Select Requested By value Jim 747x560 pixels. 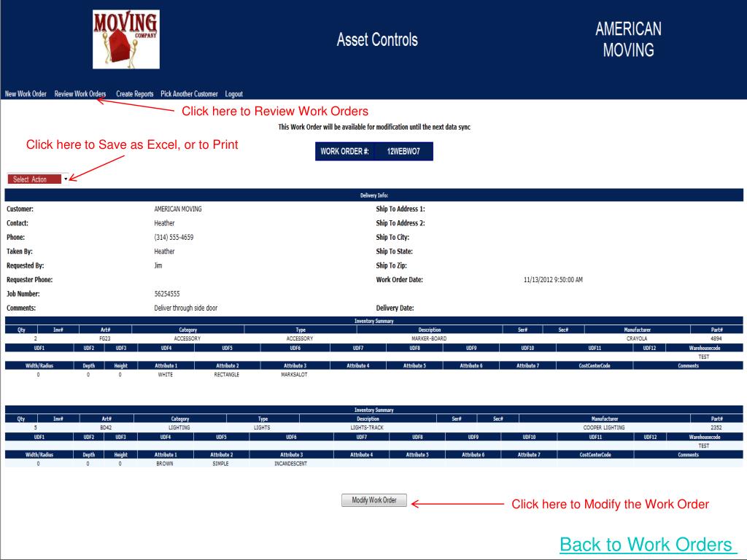pos(158,265)
